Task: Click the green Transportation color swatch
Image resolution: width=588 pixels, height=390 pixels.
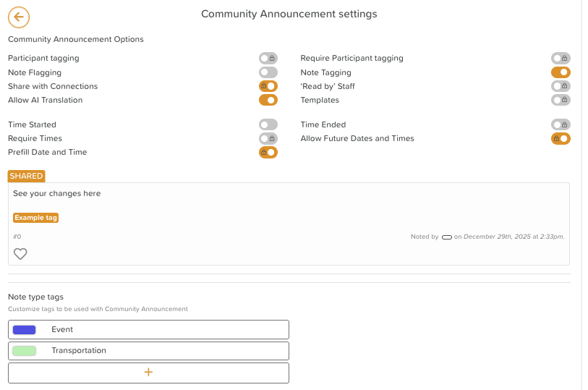Action: point(25,351)
